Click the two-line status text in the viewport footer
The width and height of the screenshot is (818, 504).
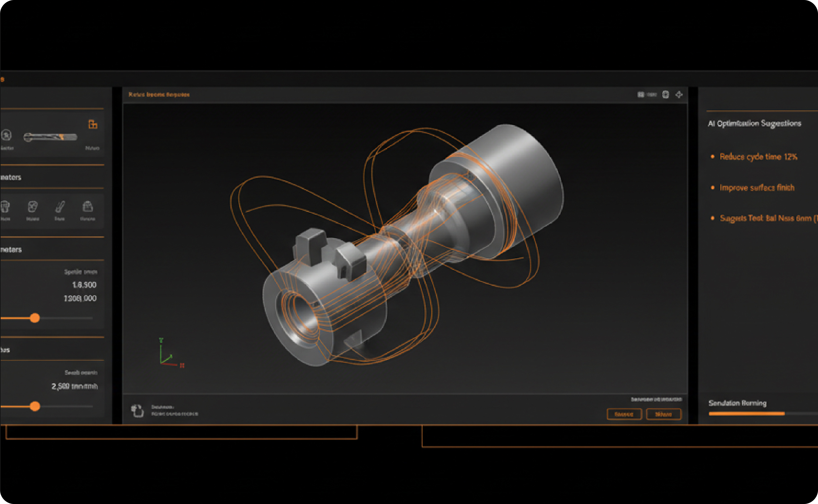175,411
